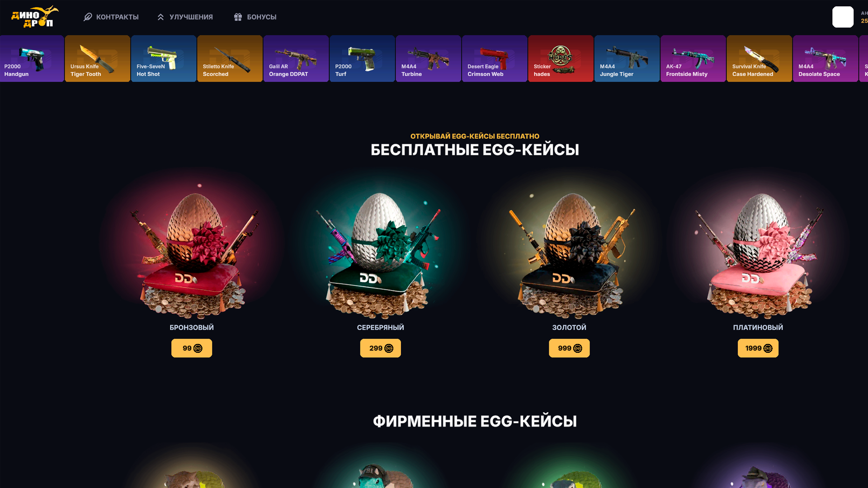This screenshot has height=488, width=868.
Task: Click the 299 coin price button
Action: pos(380,348)
